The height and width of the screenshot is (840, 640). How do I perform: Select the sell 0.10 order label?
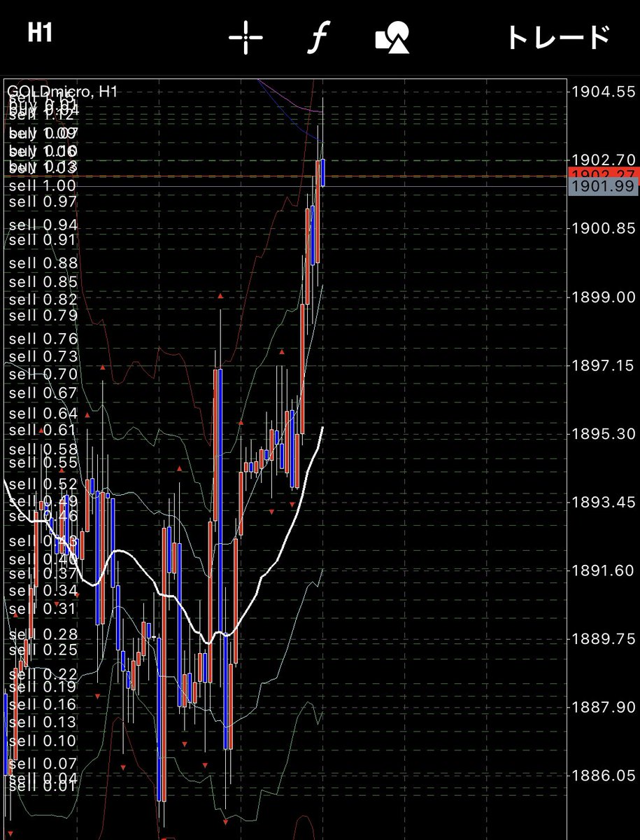[43, 741]
